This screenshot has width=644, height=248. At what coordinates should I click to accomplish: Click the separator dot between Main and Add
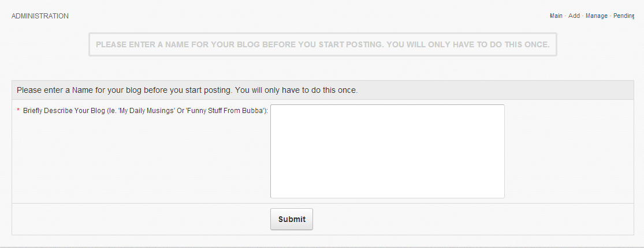[565, 16]
